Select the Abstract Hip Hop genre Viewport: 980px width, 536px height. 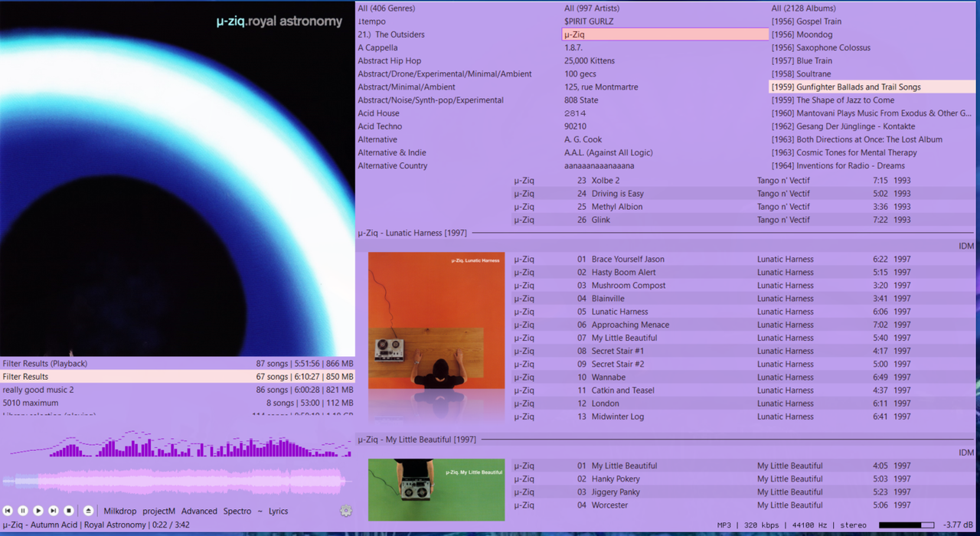(x=459, y=60)
